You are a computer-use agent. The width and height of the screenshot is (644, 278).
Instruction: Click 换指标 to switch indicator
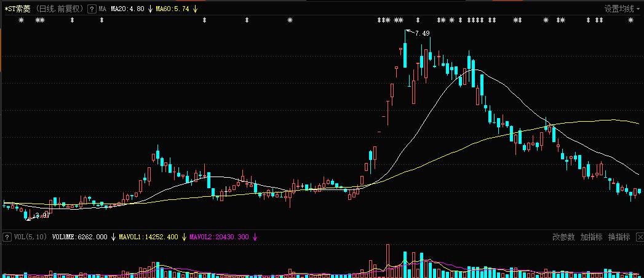pos(619,237)
